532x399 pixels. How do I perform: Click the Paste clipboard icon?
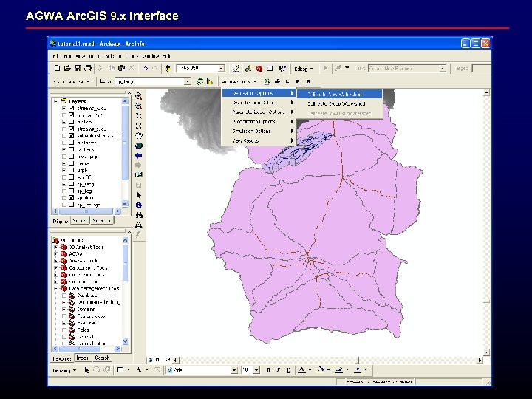click(x=121, y=68)
